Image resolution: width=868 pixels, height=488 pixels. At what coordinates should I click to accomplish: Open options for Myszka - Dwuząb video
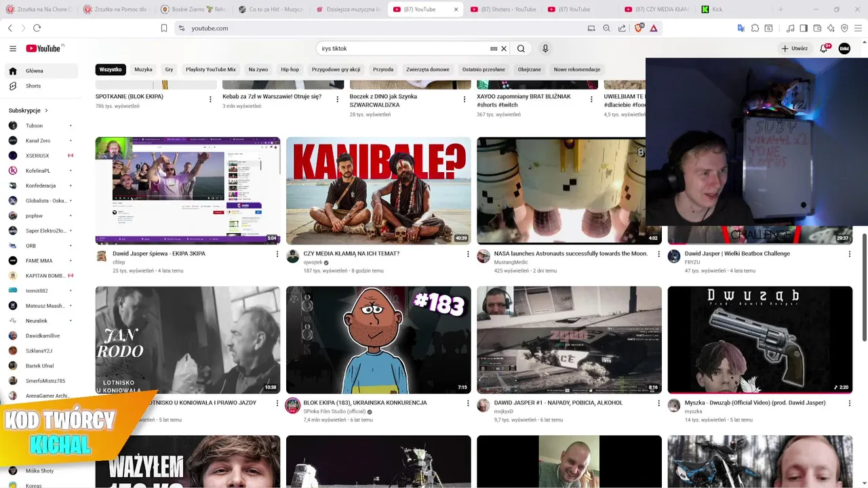(849, 403)
